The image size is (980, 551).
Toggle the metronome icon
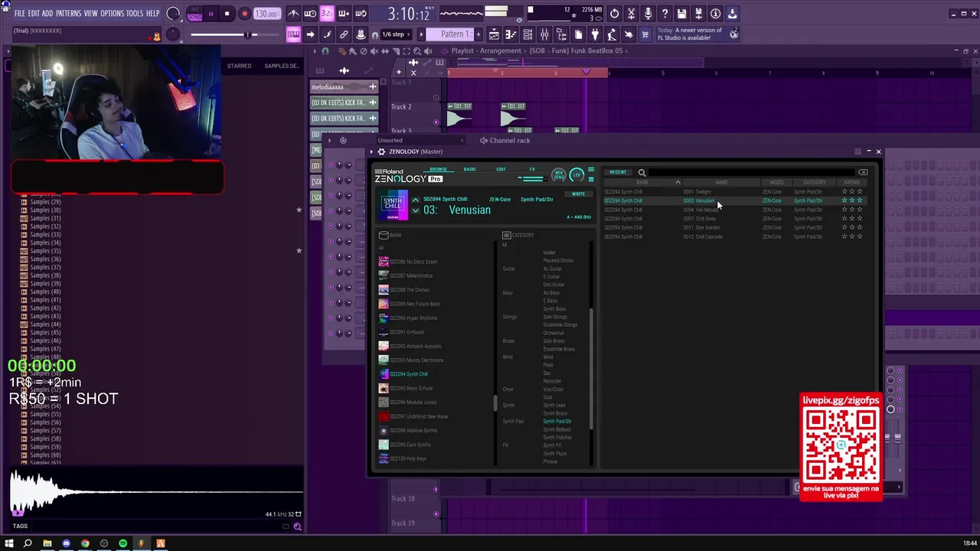coord(293,14)
